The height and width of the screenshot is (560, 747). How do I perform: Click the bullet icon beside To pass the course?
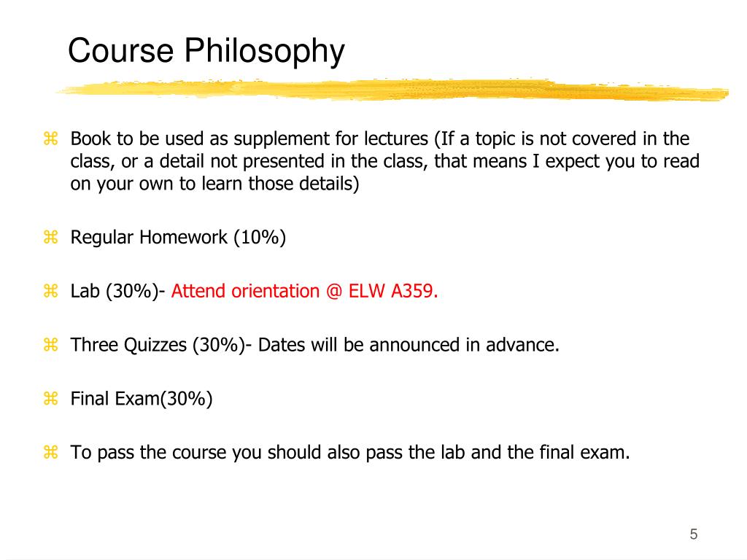[x=50, y=452]
